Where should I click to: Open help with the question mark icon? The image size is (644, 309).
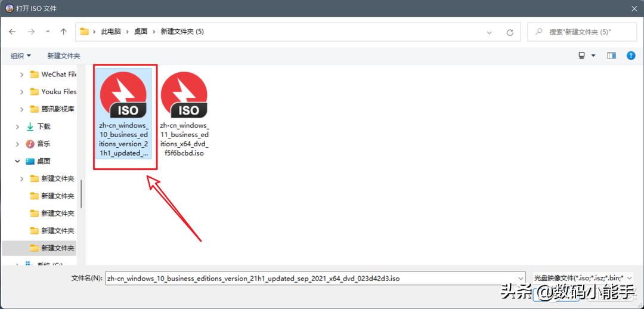(x=631, y=55)
